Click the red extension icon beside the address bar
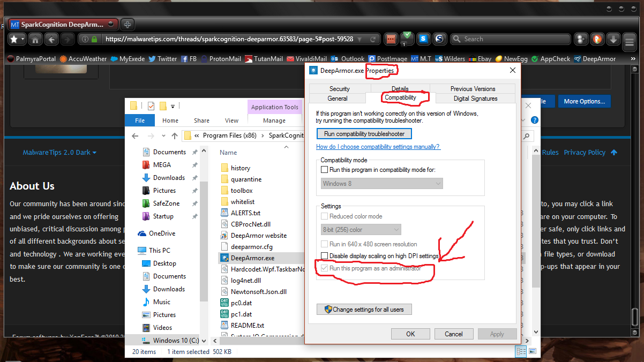 click(x=391, y=39)
